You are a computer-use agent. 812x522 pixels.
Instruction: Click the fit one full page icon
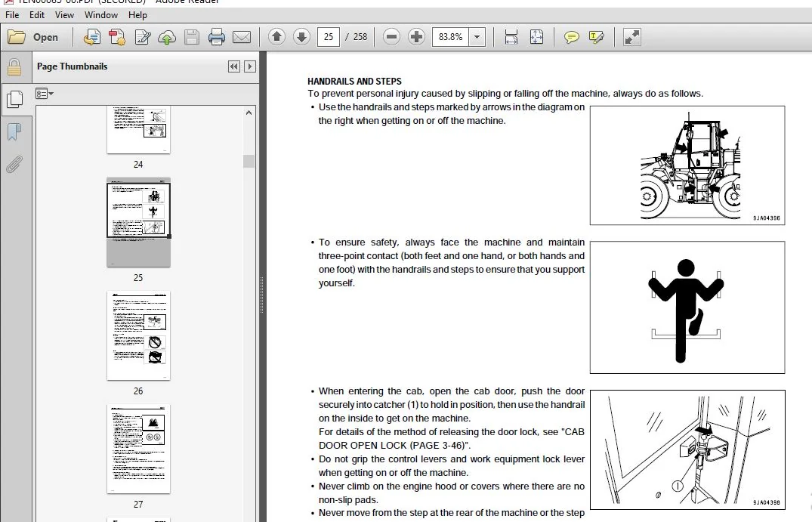pyautogui.click(x=536, y=37)
